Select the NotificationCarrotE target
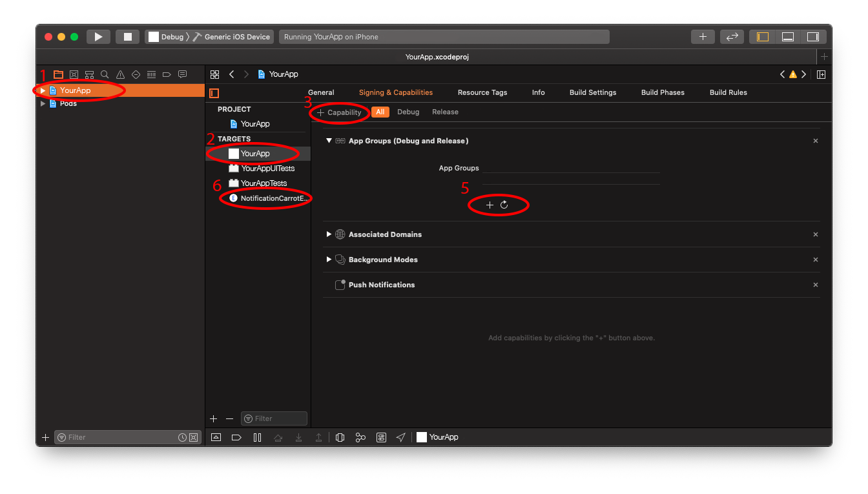 pos(271,198)
